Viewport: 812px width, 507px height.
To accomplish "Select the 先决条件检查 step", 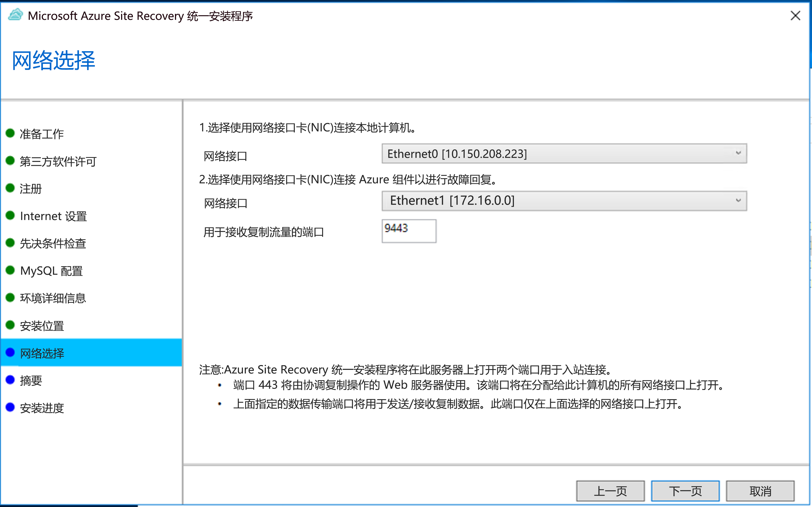I will coord(53,244).
